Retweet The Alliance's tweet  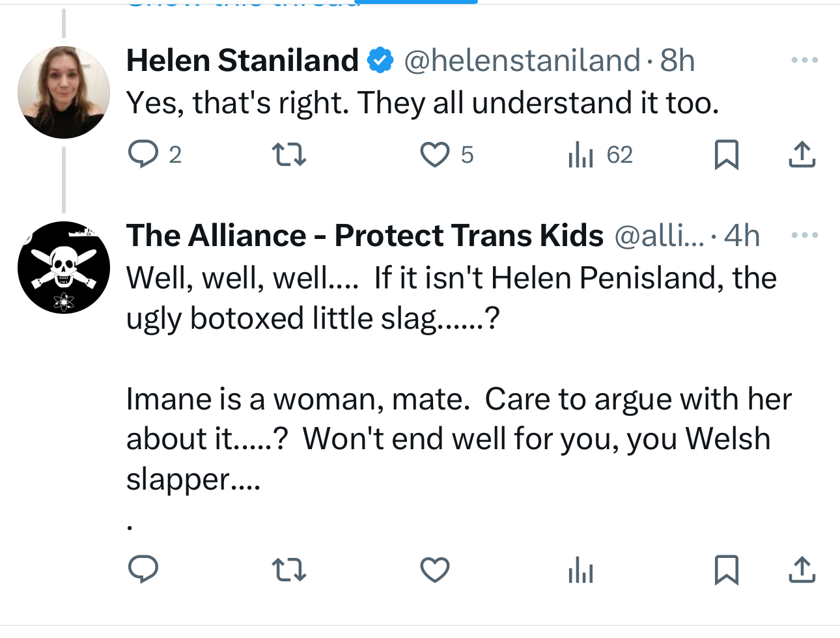[x=288, y=570]
